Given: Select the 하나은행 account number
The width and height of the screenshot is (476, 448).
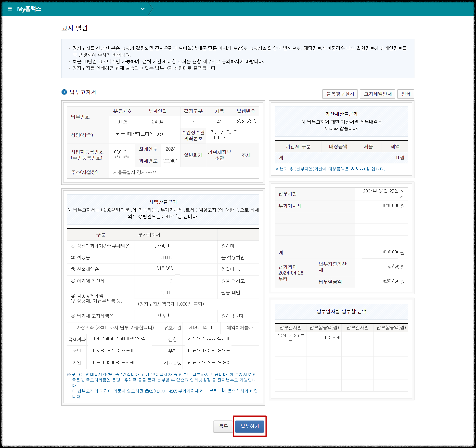Looking at the screenshot, I should pos(208,362).
